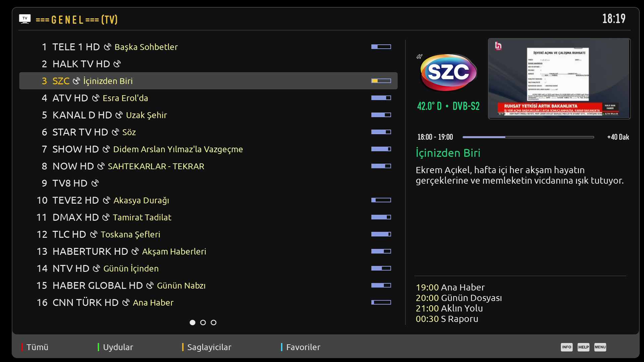Select channel 15 HABER GLOBAL HD
The width and height of the screenshot is (644, 362).
(x=208, y=286)
